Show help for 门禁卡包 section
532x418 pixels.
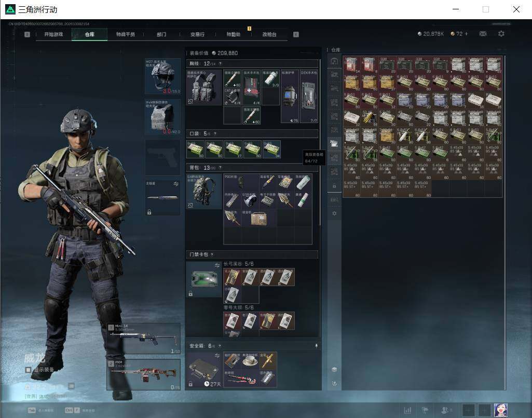pos(212,254)
